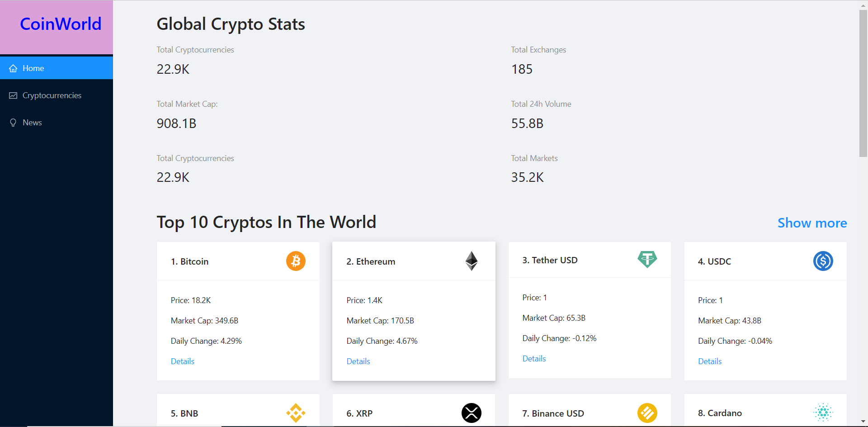The width and height of the screenshot is (868, 427).
Task: Click the Cardano logo icon
Action: click(823, 412)
